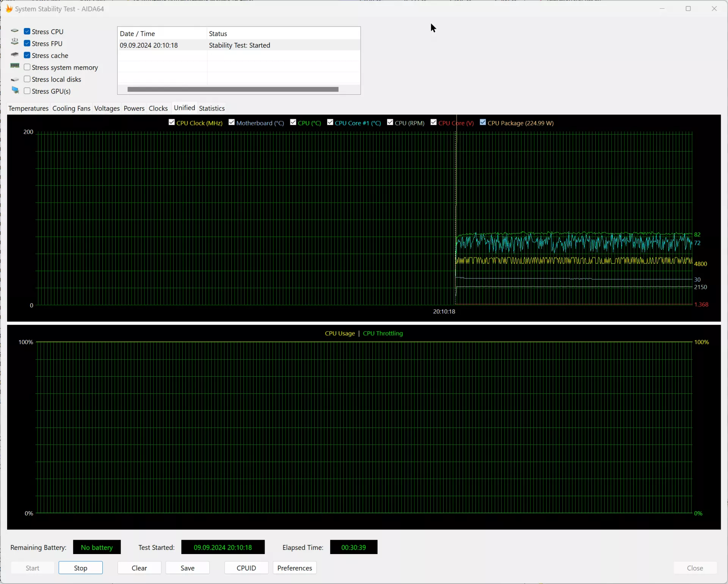
Task: Click the local disks drive icon
Action: [15, 80]
